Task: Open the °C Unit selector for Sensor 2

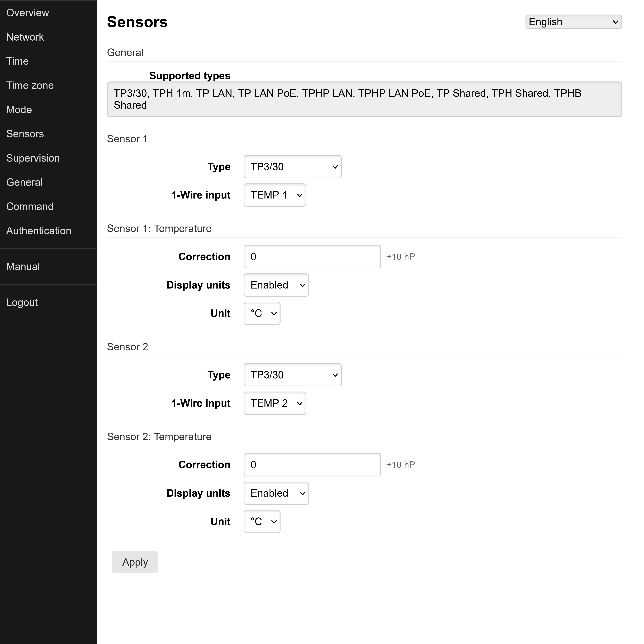Action: click(x=262, y=521)
